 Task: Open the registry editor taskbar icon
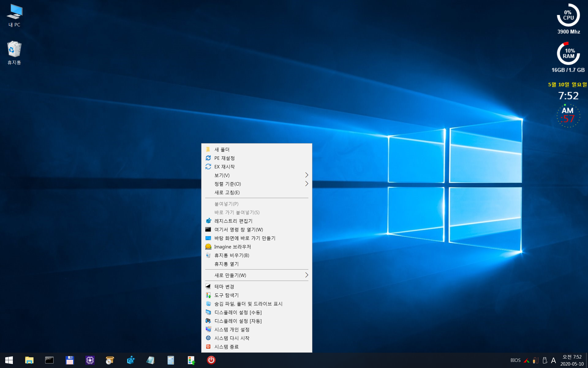131,360
